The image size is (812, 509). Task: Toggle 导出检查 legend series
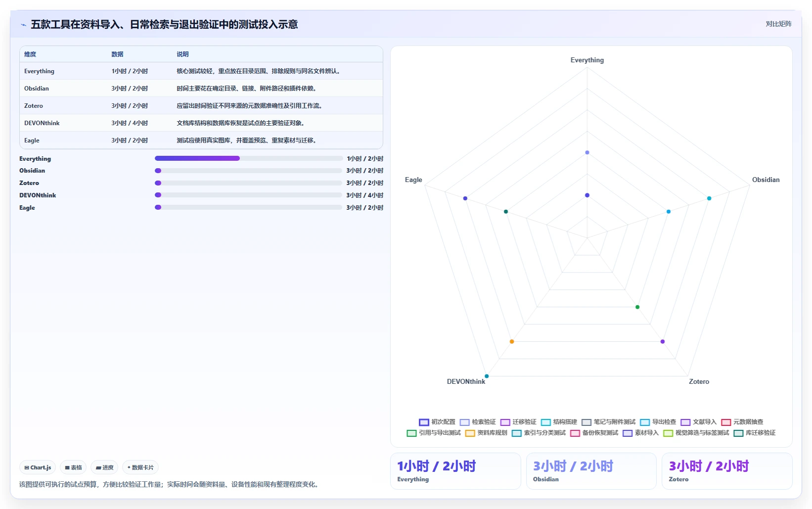pos(658,422)
